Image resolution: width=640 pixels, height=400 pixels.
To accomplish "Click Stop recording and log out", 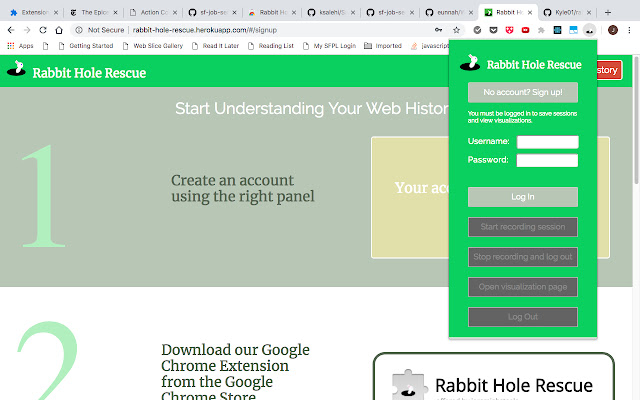I will point(523,257).
